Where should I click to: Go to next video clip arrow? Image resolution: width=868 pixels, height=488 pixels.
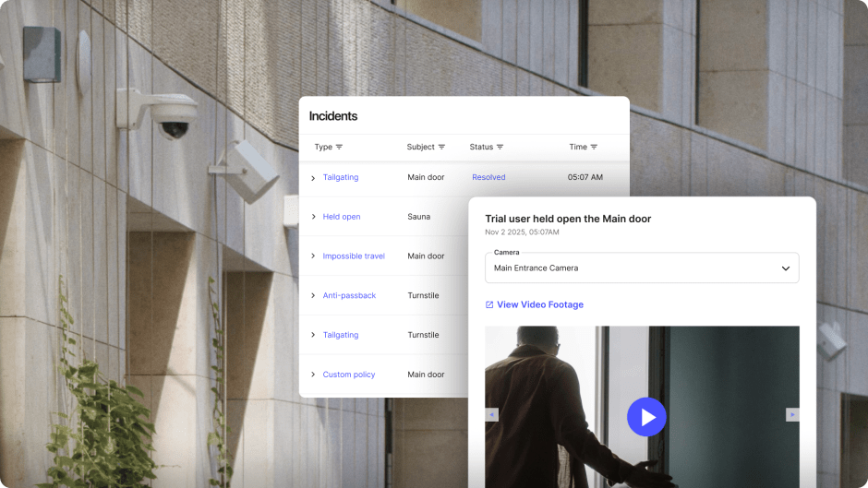tap(792, 414)
